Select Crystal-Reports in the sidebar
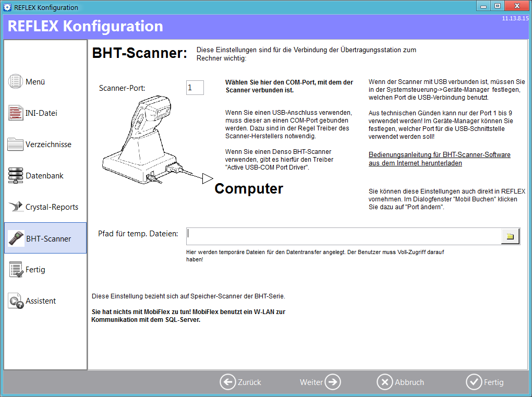The height and width of the screenshot is (397, 532). pos(52,207)
